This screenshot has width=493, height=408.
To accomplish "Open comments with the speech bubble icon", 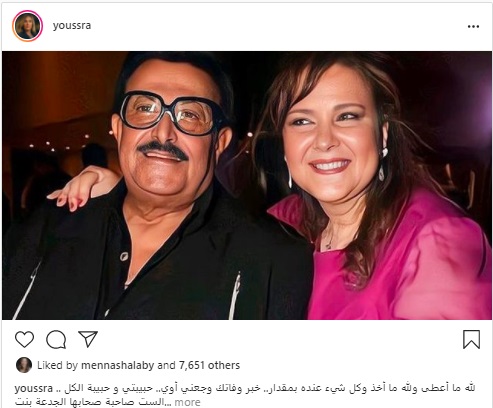I will point(56,340).
